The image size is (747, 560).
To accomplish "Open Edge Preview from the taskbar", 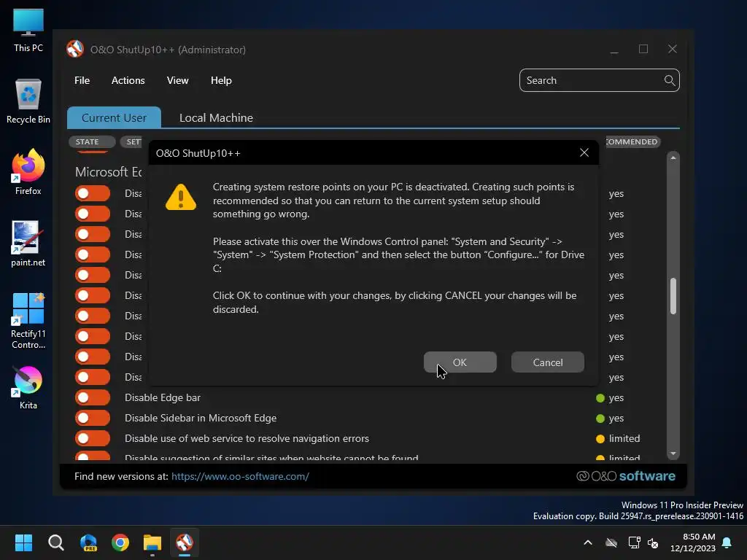I will click(88, 542).
